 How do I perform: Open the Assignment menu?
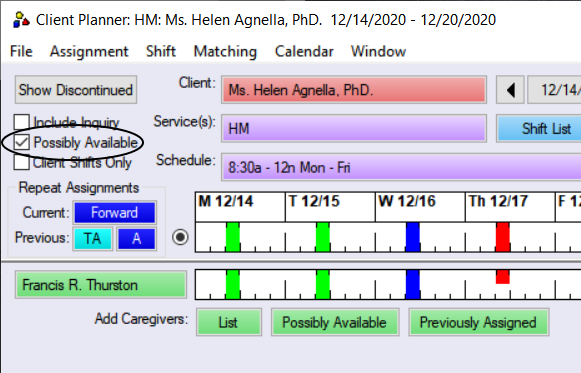coord(89,51)
